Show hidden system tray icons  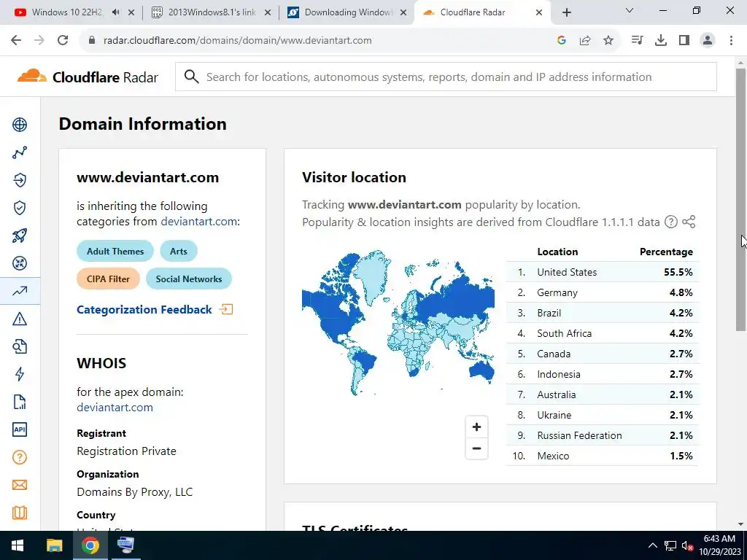coord(653,545)
